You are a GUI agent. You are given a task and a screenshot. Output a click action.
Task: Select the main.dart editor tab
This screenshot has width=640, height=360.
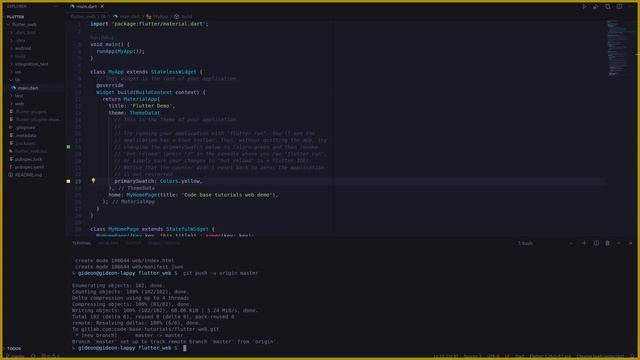86,7
